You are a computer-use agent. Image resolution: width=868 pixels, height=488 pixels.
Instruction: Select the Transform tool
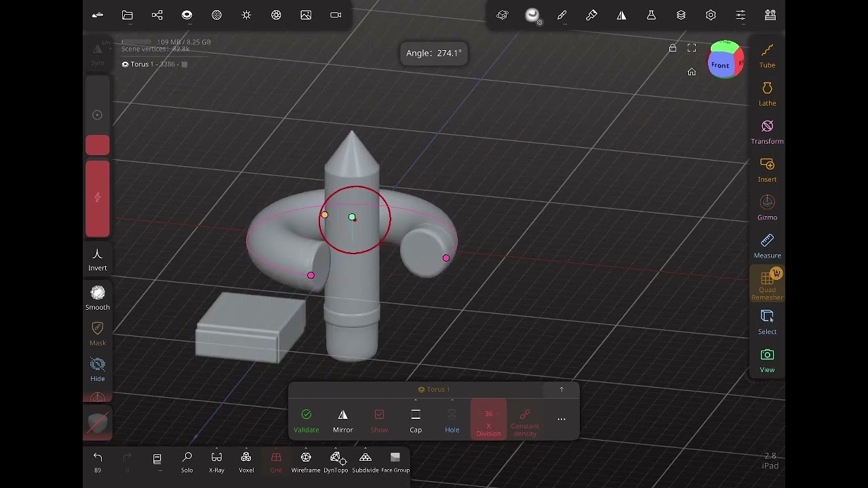(x=767, y=131)
